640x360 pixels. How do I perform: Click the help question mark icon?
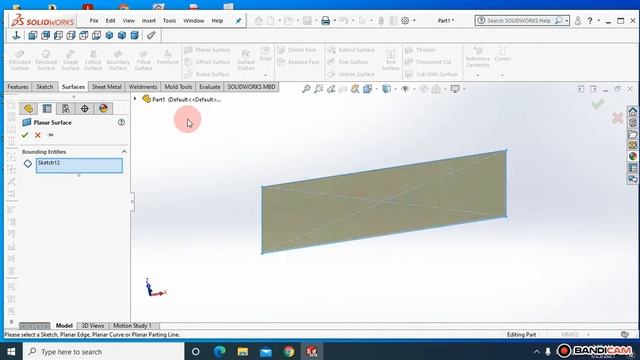click(x=590, y=21)
